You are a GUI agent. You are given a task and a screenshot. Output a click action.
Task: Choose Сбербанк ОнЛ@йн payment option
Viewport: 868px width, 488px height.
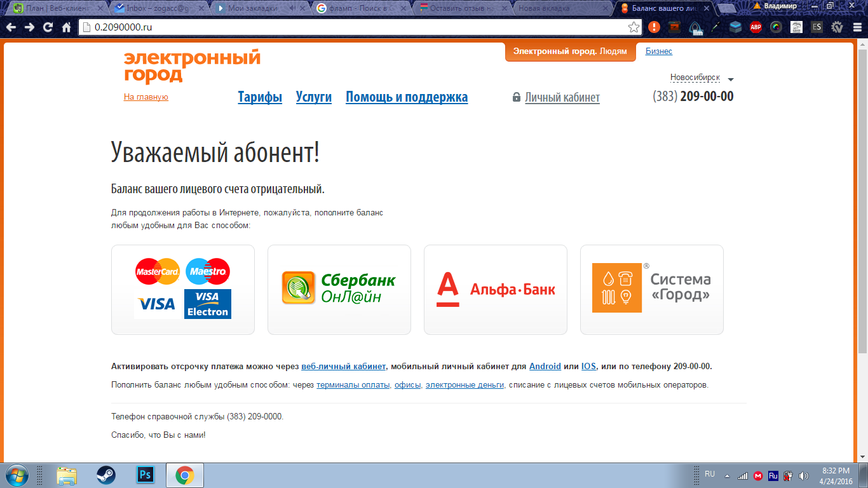(339, 290)
